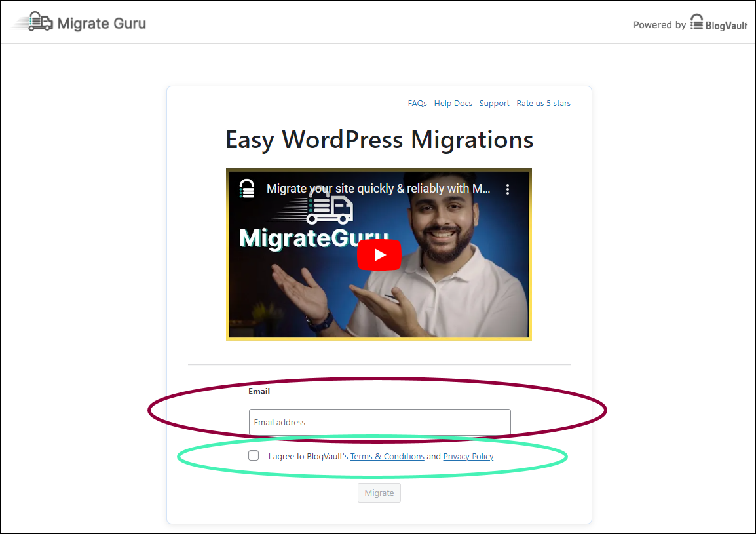Click the Email address input field
756x534 pixels.
coord(379,422)
